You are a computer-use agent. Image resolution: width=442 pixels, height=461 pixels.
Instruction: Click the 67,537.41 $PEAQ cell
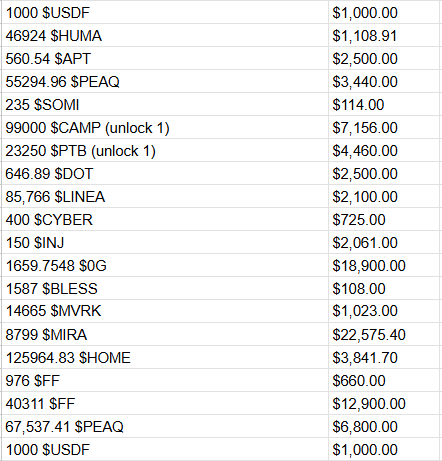165,426
